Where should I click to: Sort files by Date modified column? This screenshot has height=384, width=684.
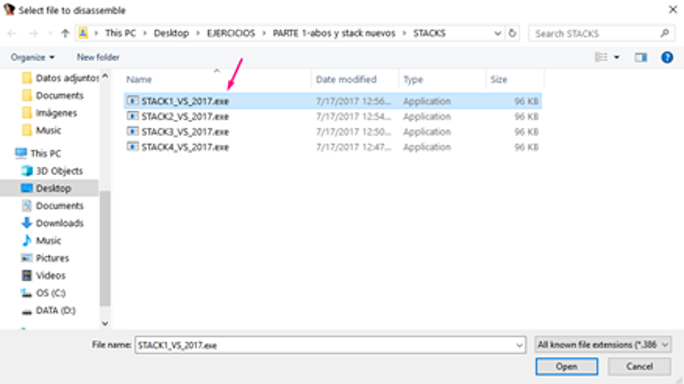[346, 79]
